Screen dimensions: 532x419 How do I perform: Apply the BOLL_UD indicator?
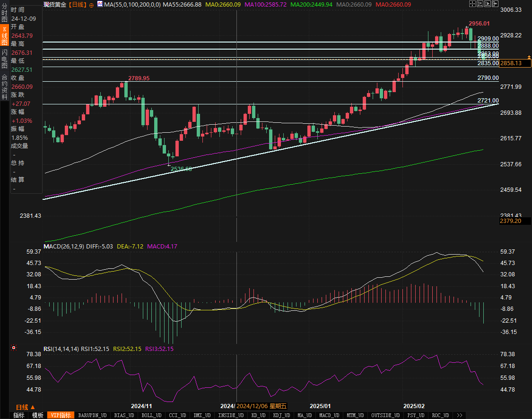click(151, 415)
